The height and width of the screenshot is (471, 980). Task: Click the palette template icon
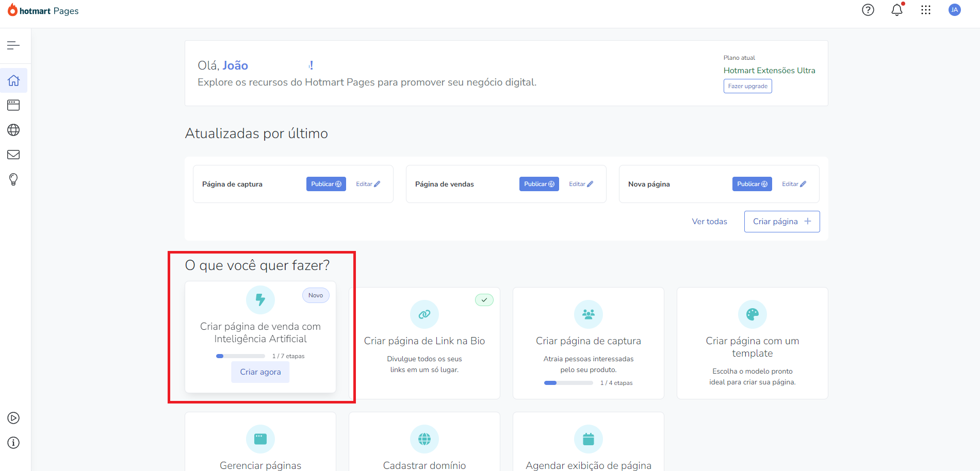click(753, 314)
